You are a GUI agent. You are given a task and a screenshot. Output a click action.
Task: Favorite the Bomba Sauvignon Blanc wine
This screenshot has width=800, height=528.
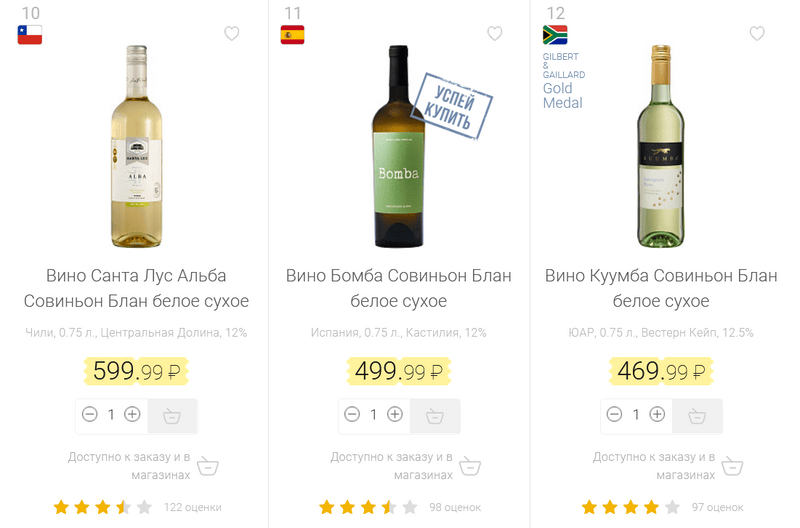(x=495, y=34)
